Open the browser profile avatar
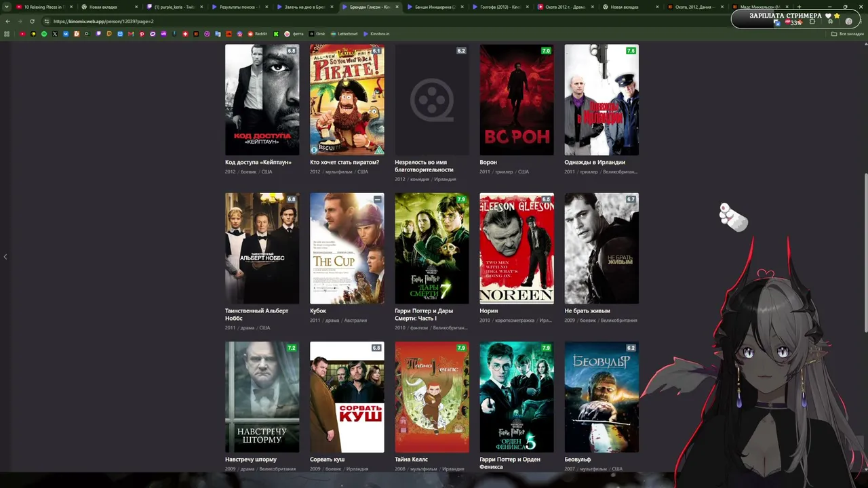The width and height of the screenshot is (868, 488). 848,21
